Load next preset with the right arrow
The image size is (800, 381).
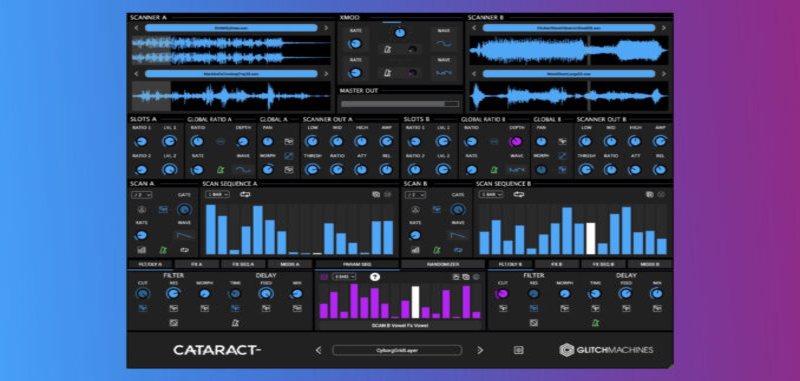pyautogui.click(x=480, y=350)
